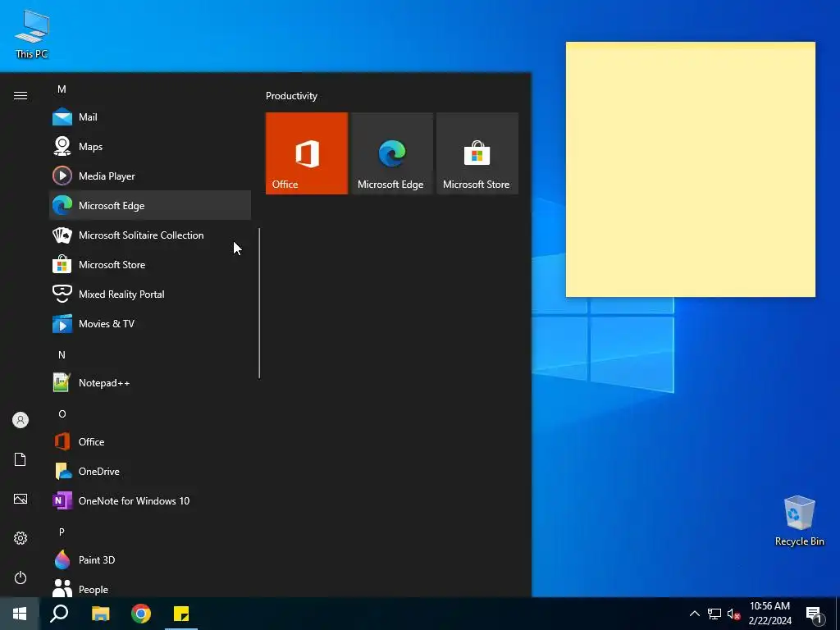Start Microsoft Solitaire Collection

(150, 235)
